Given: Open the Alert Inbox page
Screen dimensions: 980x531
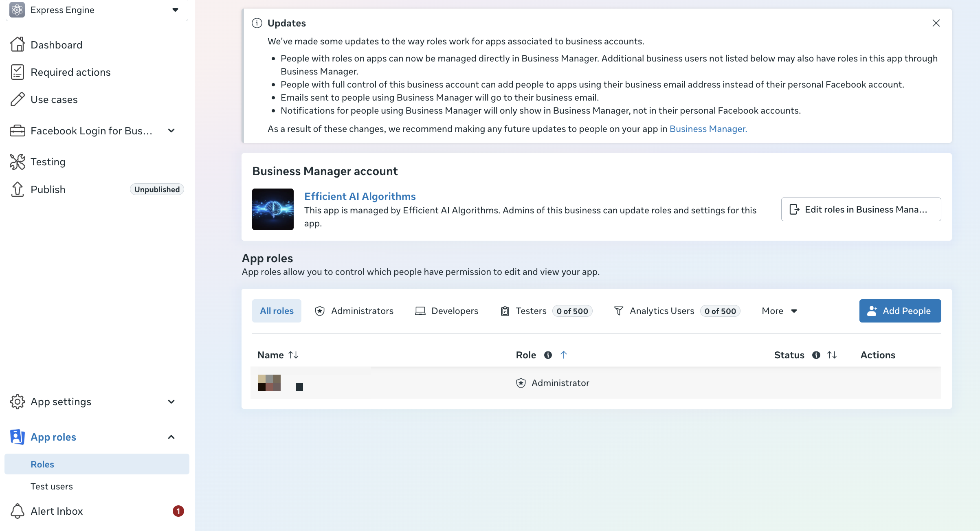Looking at the screenshot, I should [57, 511].
